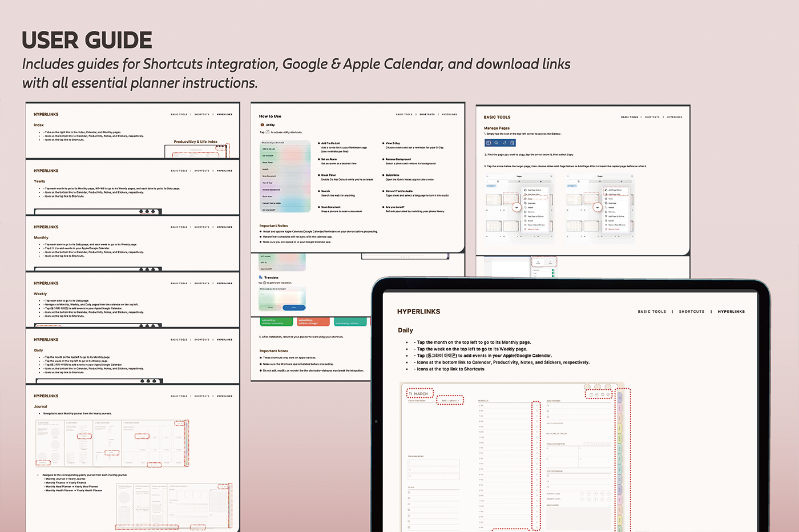
Task: Tap the Utility section icon under How to Use
Action: pyautogui.click(x=261, y=124)
